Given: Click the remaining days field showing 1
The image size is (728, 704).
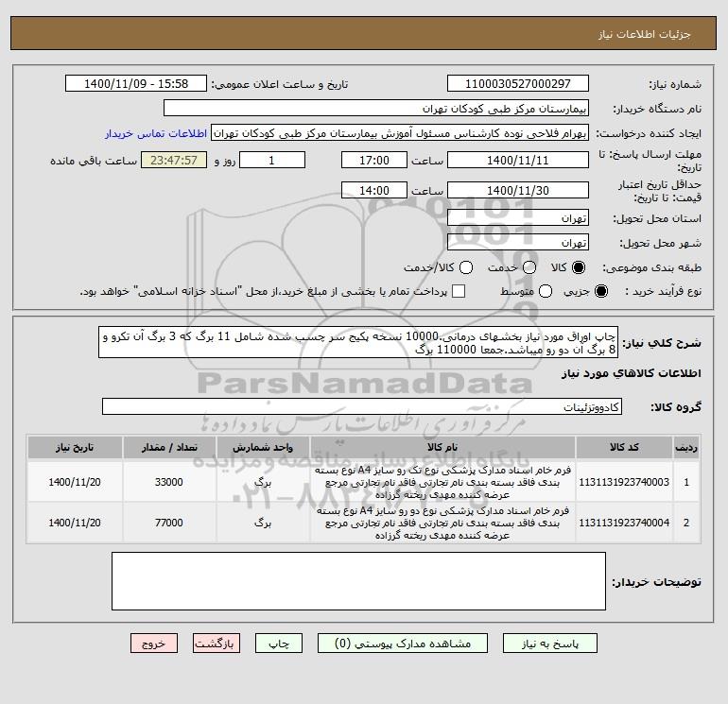Looking at the screenshot, I should point(272,161).
